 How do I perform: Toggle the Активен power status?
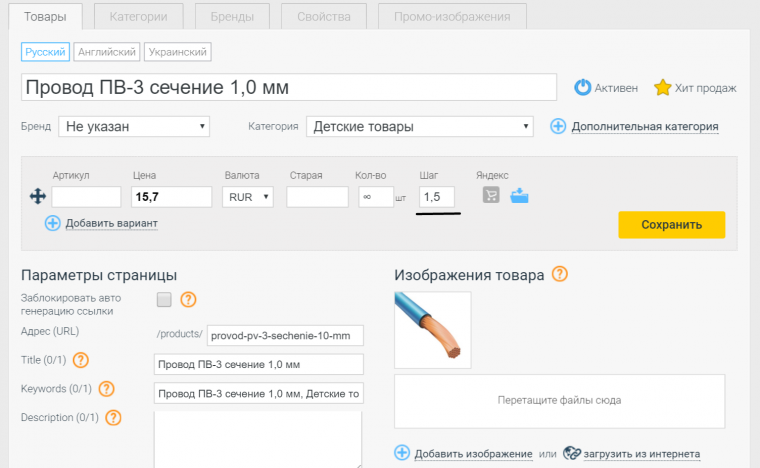click(583, 88)
